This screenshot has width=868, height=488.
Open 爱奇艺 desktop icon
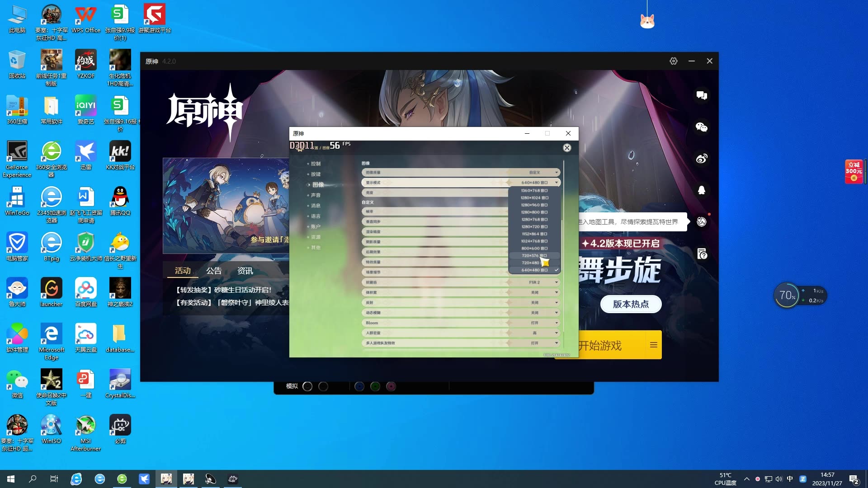(85, 110)
